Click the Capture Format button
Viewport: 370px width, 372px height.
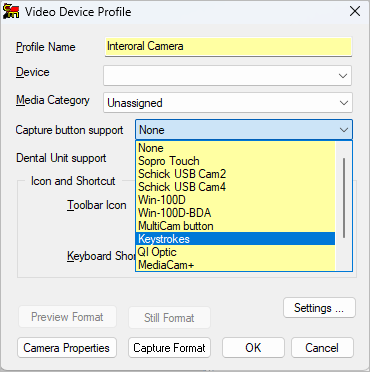click(x=169, y=348)
